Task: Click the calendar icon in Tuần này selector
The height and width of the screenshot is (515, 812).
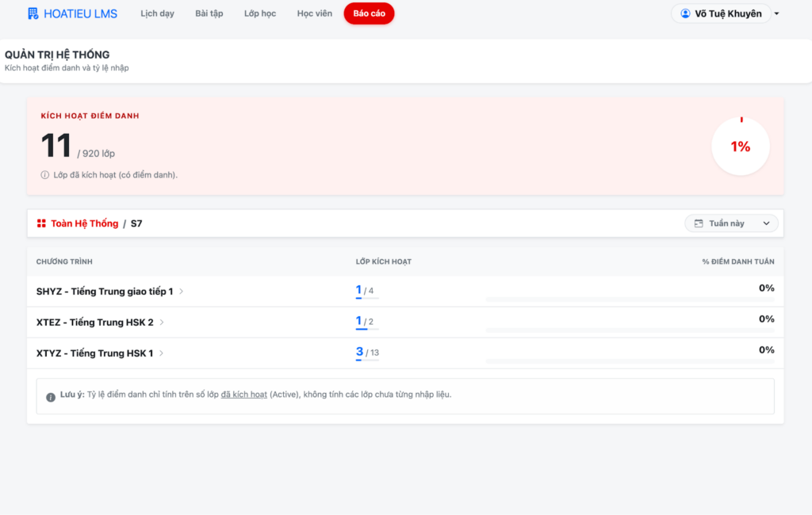Action: tap(699, 223)
